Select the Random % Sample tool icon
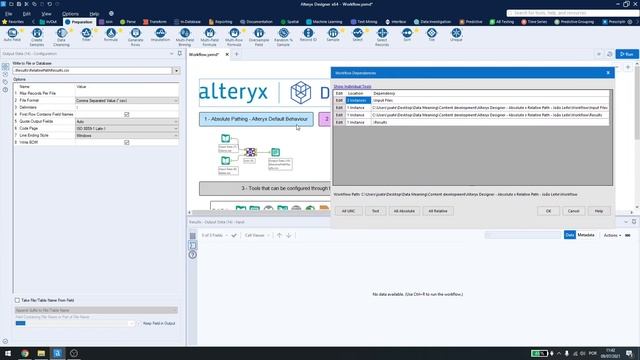The width and height of the screenshot is (640, 360). point(283,33)
